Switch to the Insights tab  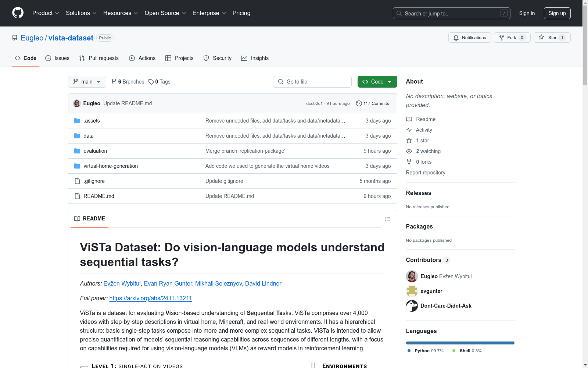coord(255,58)
